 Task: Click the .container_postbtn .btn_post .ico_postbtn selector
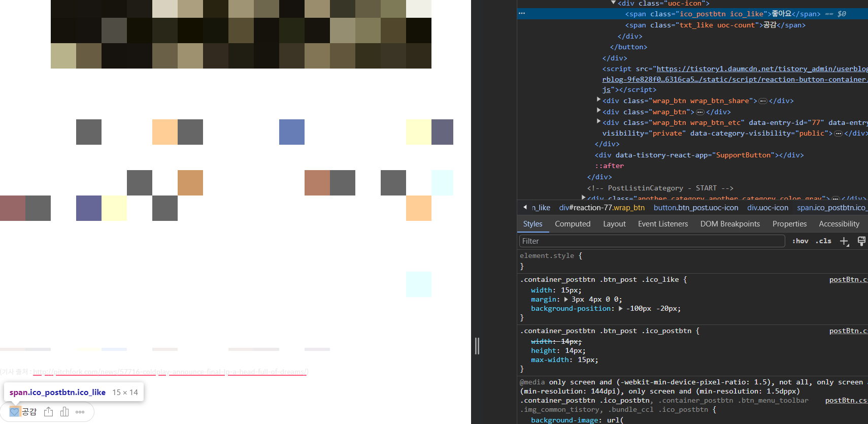pos(606,331)
